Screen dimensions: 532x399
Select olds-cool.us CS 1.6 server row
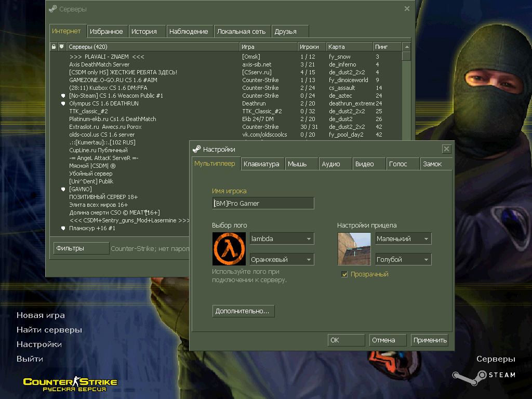pyautogui.click(x=226, y=135)
